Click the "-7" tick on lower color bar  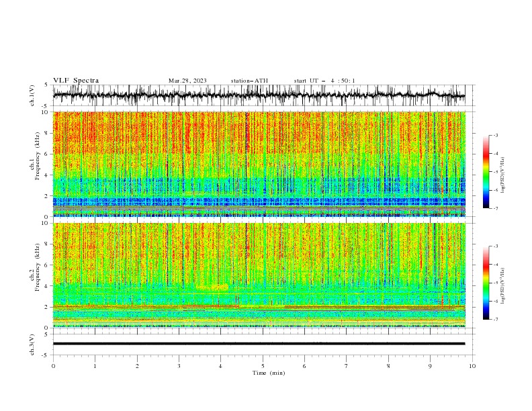(496, 319)
